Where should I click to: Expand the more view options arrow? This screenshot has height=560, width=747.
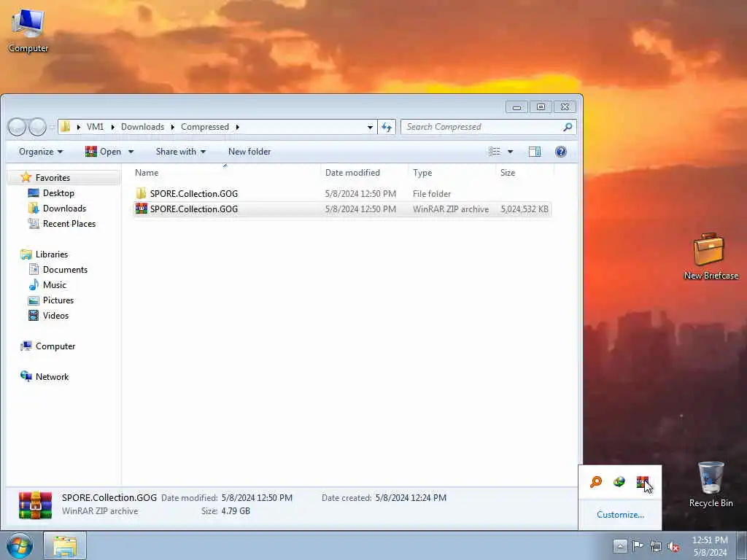[510, 152]
